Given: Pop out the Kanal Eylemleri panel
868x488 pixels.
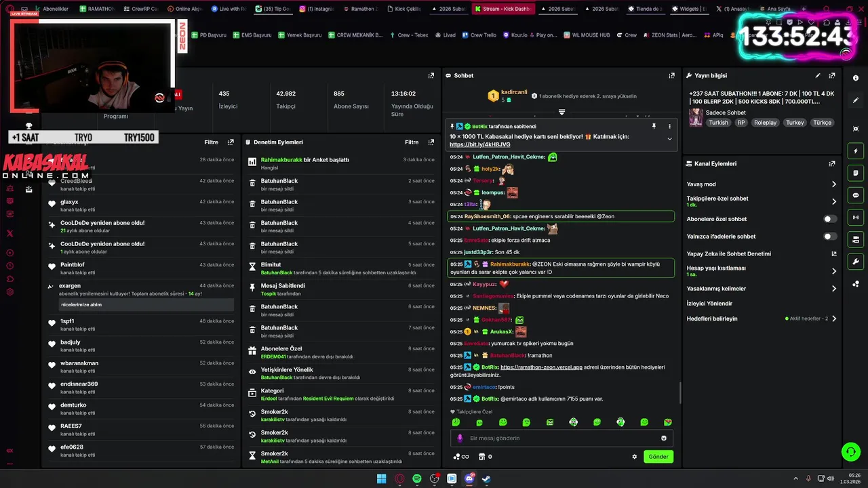Looking at the screenshot, I should (x=832, y=163).
